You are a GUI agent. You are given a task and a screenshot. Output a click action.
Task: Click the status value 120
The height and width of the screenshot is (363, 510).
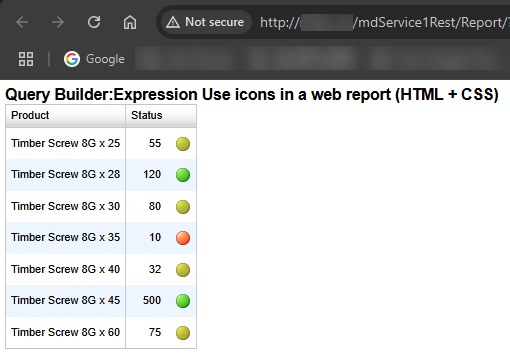[x=152, y=174]
